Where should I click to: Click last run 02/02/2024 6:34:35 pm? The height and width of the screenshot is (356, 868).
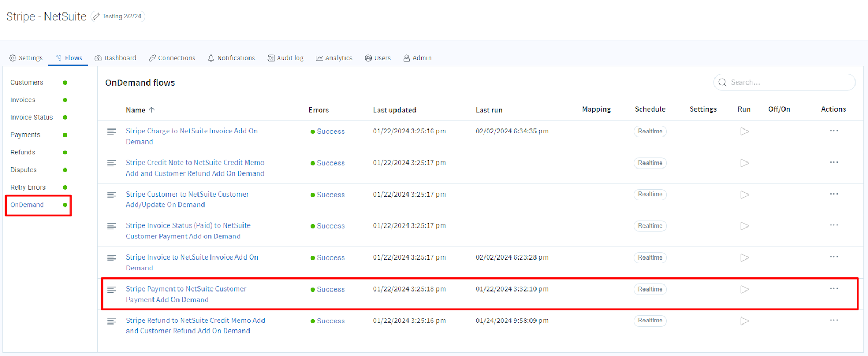pyautogui.click(x=512, y=131)
